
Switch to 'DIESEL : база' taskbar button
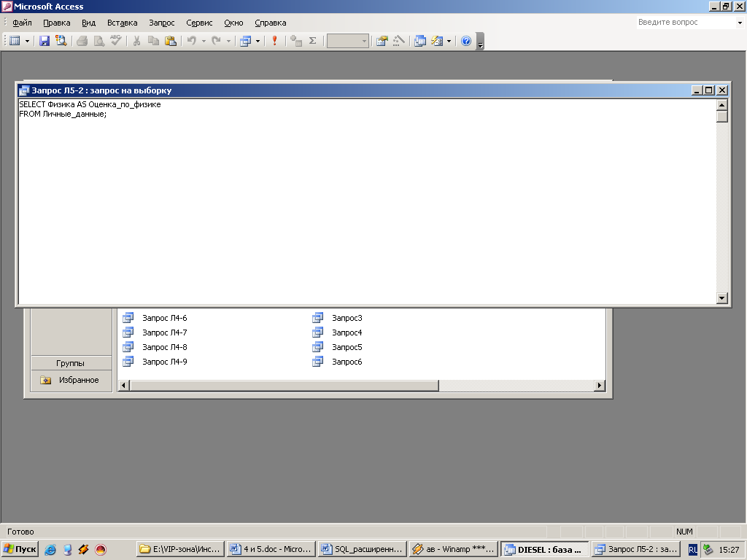click(x=544, y=550)
